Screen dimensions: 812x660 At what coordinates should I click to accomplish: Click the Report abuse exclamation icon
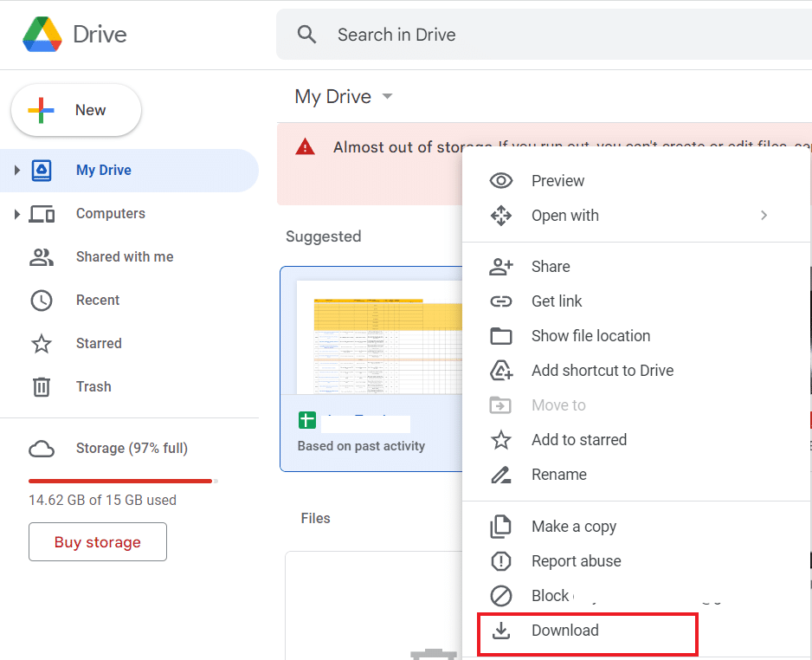tap(500, 561)
